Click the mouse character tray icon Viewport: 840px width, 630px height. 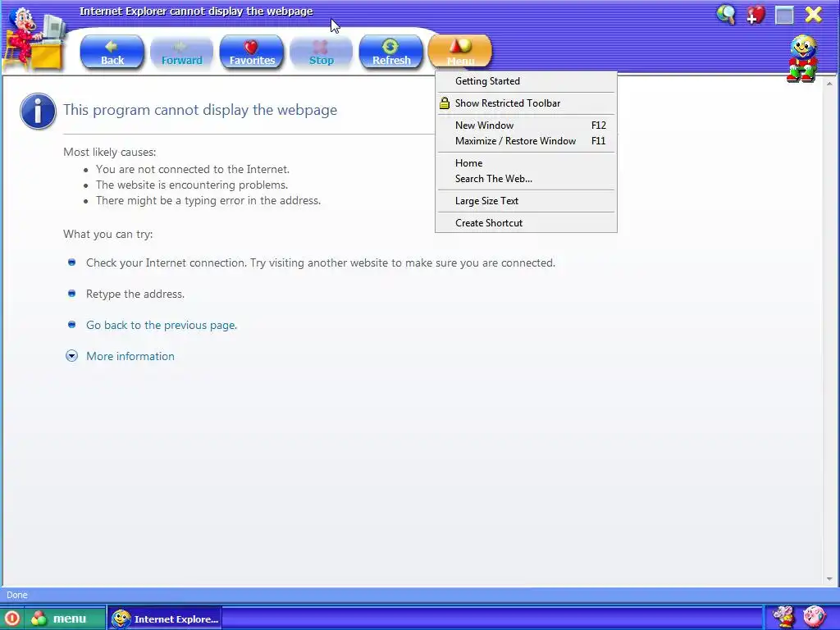point(783,617)
